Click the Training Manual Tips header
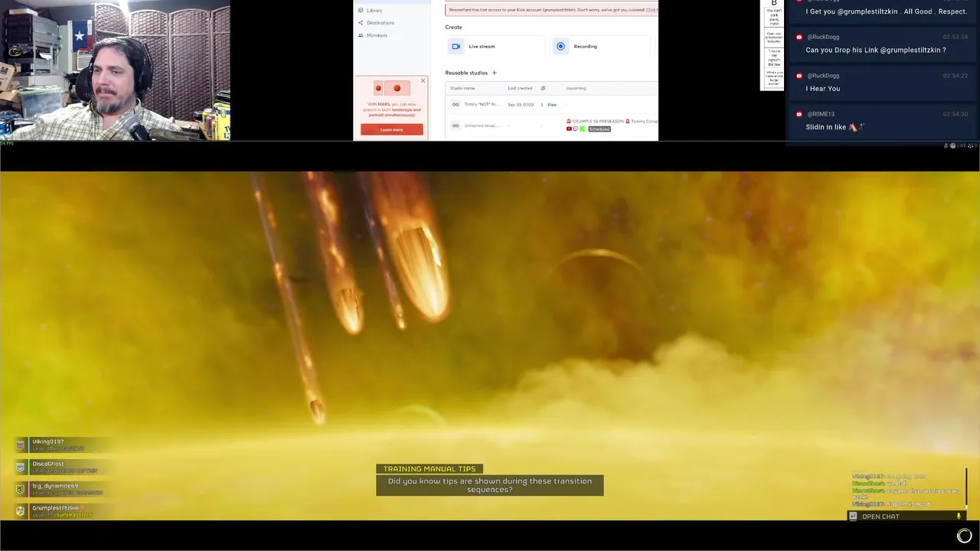 (x=430, y=469)
